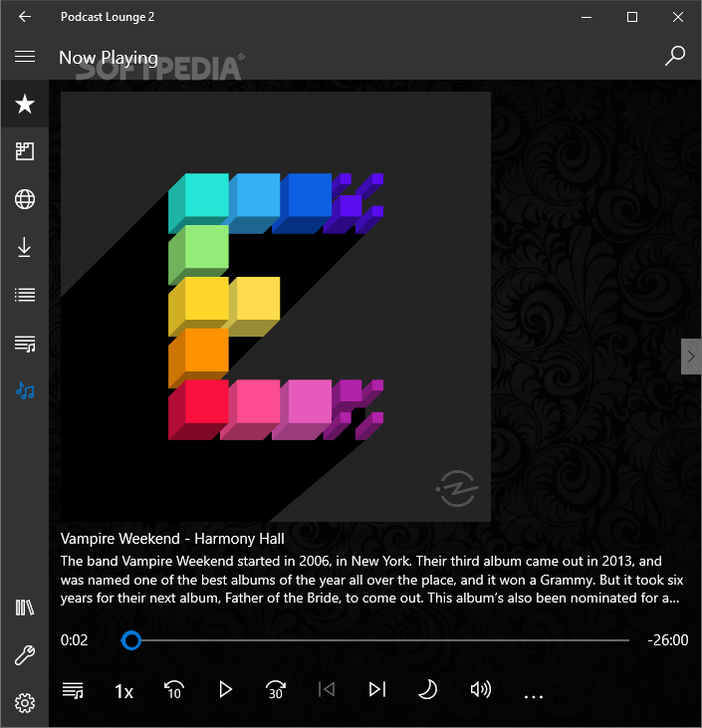Viewport: 702px width, 728px height.
Task: Open the list view sidebar icon
Action: coord(25,295)
